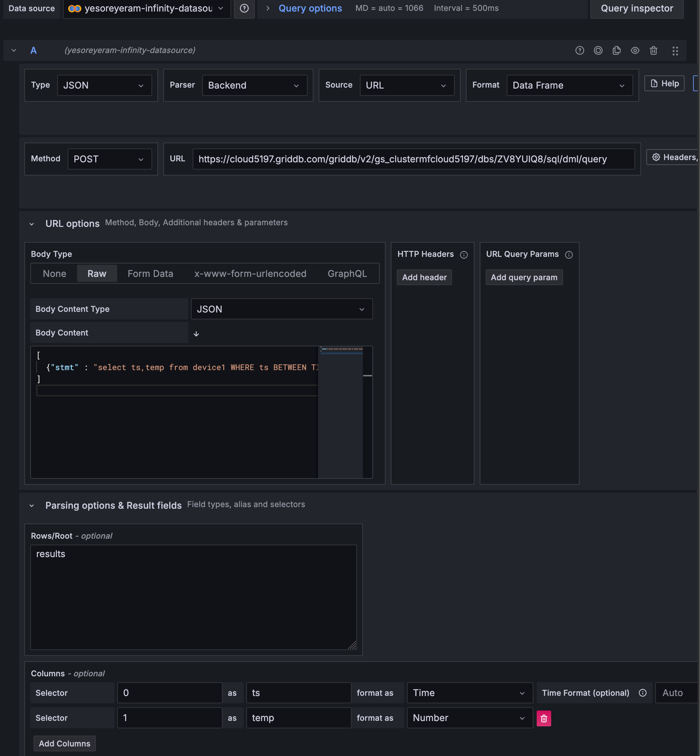This screenshot has width=700, height=756.
Task: Switch body type to x-www-form-urlencoded
Action: [x=250, y=274]
